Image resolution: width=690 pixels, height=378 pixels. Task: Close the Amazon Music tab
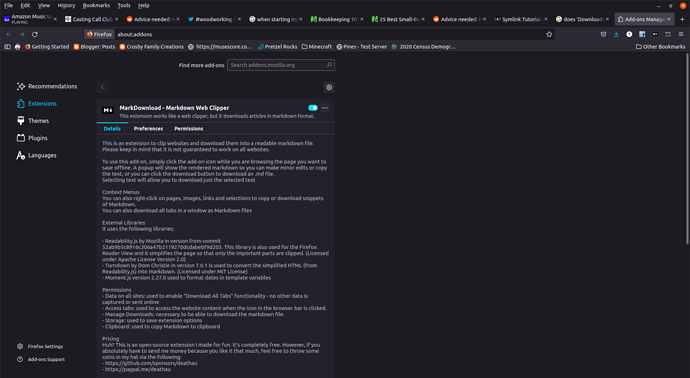(x=55, y=19)
